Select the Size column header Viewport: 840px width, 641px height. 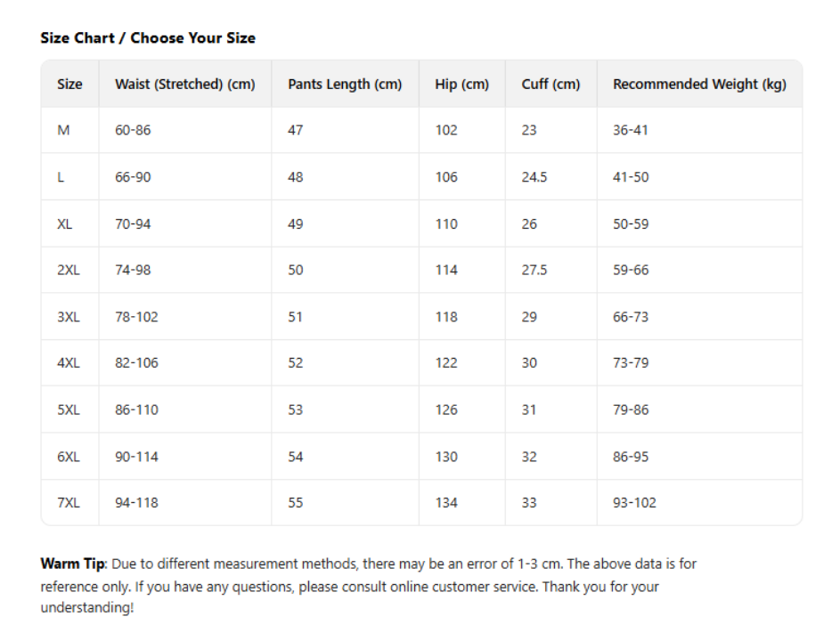[69, 85]
